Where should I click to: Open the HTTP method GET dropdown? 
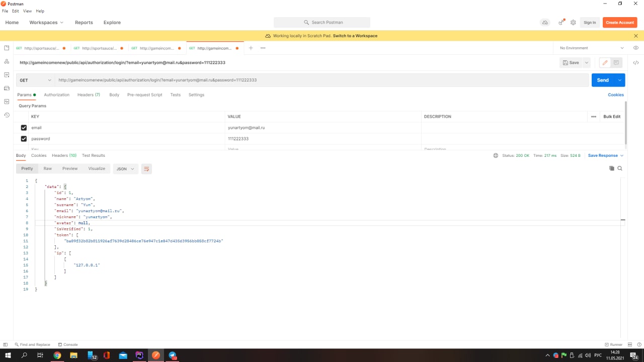coord(35,80)
